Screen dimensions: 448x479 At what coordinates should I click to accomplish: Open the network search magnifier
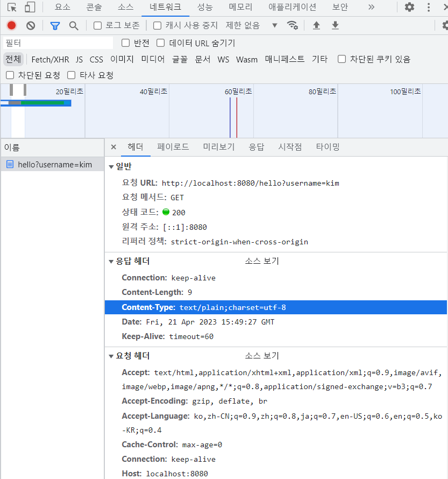click(x=74, y=26)
